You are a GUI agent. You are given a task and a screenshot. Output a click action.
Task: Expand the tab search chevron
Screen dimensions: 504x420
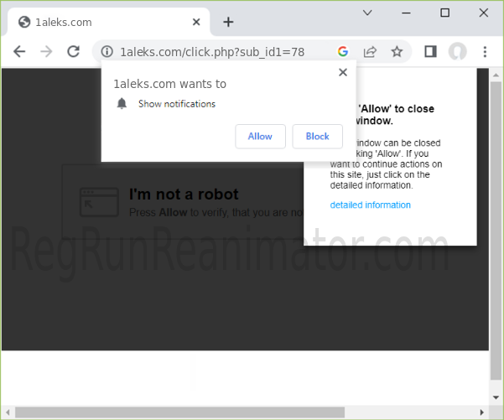(367, 13)
